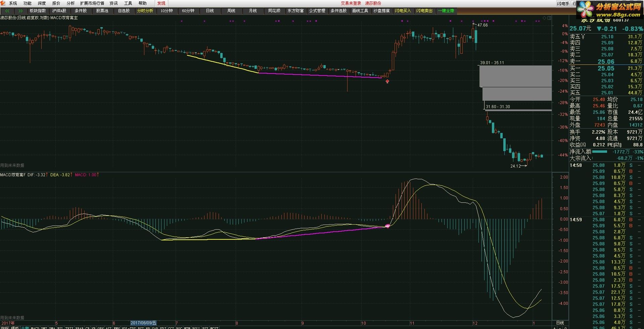Select the BOLL indicator tab

tap(196, 327)
